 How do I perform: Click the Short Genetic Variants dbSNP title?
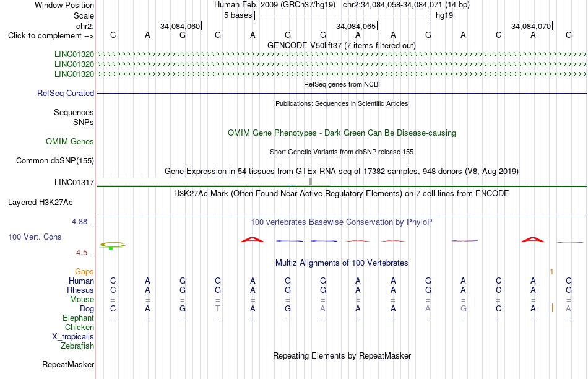(342, 152)
